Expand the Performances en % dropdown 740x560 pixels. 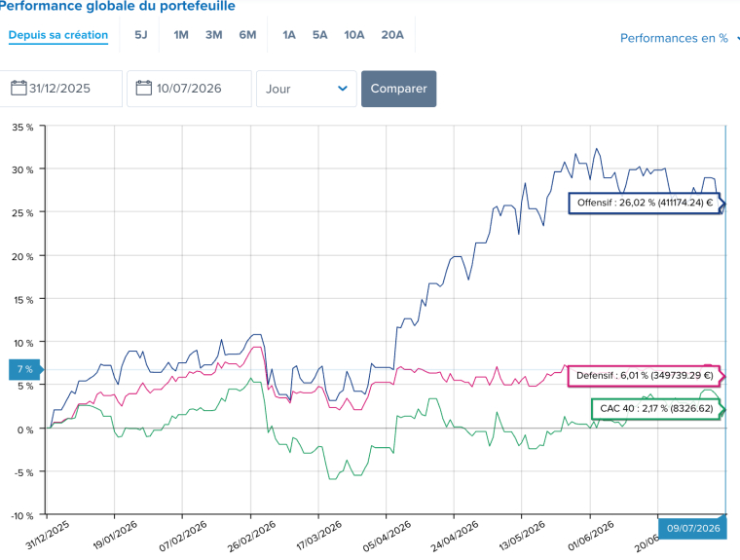(x=679, y=38)
